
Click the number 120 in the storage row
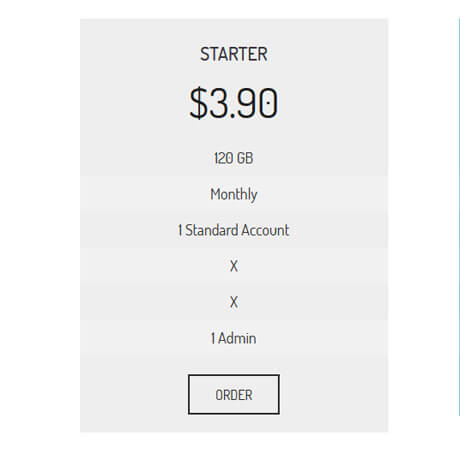tap(224, 158)
